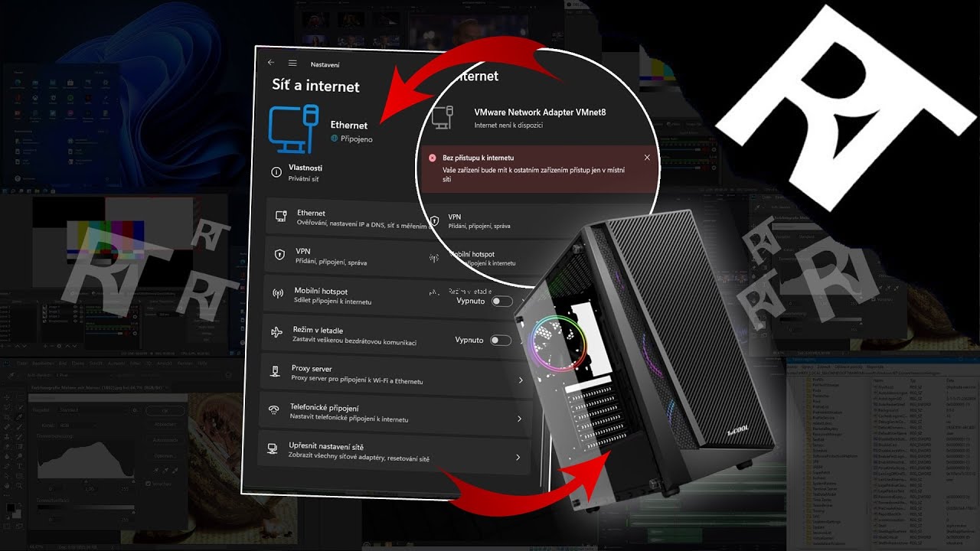The height and width of the screenshot is (551, 980).
Task: Click the foreground color swatch in Photoshop
Action: pos(11,507)
